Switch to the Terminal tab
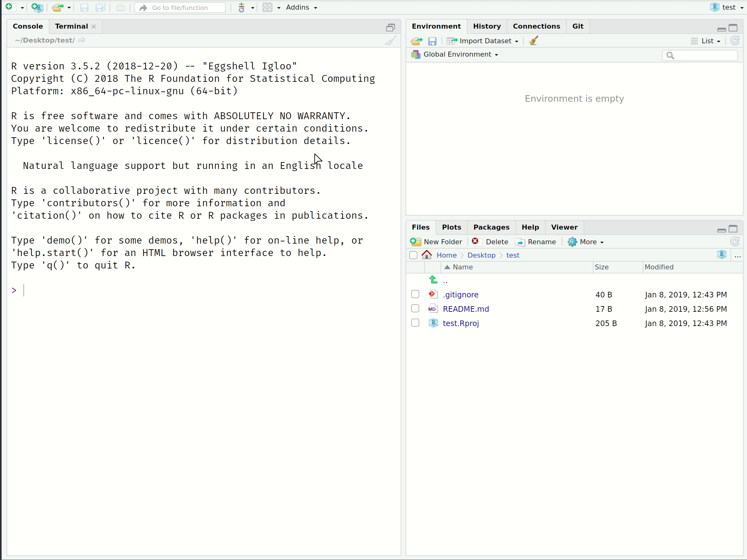747x560 pixels. click(x=71, y=26)
